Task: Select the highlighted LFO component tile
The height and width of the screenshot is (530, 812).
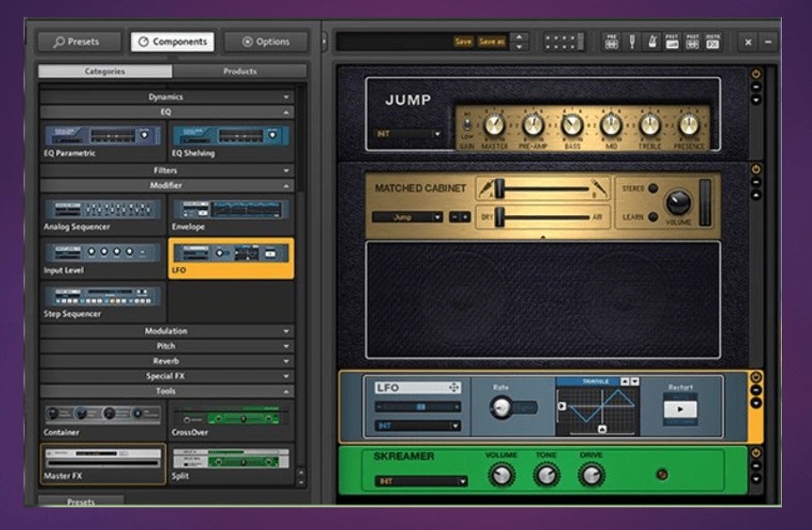Action: pos(231,258)
